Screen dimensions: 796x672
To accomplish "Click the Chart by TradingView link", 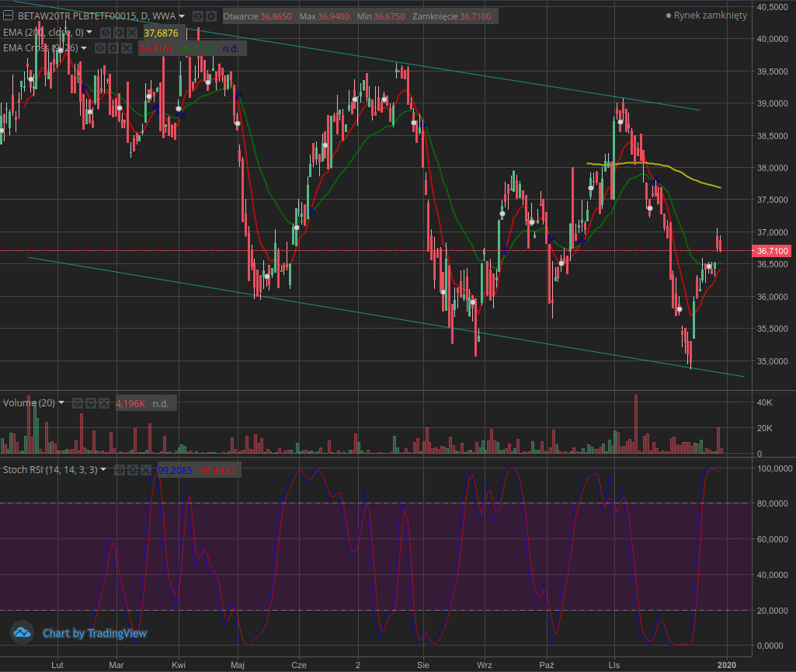I will (x=94, y=633).
